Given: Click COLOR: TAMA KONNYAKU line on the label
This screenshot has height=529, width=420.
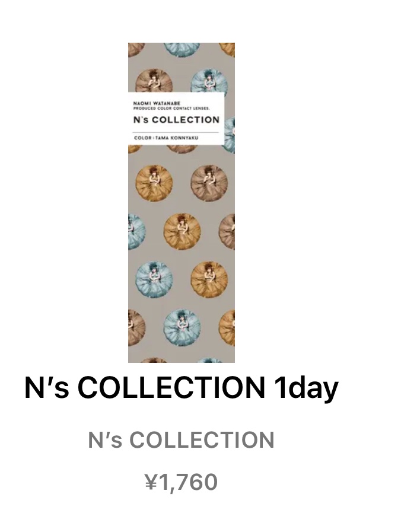Looking at the screenshot, I should click(x=166, y=138).
